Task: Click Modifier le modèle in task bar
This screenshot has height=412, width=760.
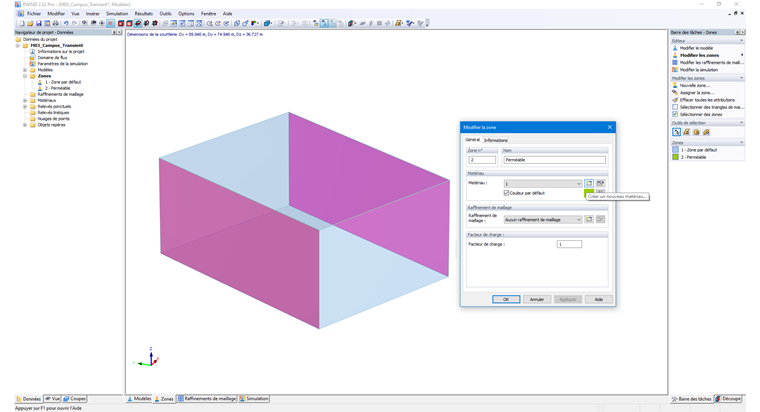Action: pos(696,48)
